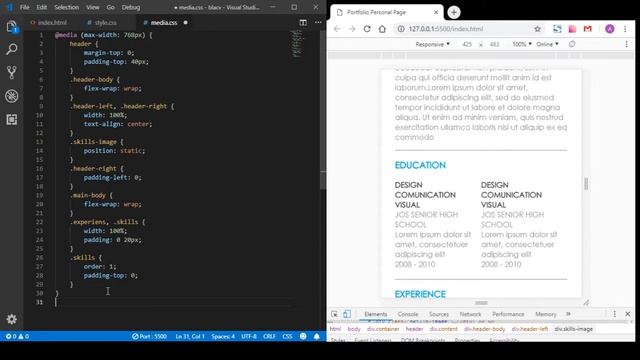The height and width of the screenshot is (360, 640).
Task: Edit viewport height field 483
Action: pos(494,44)
